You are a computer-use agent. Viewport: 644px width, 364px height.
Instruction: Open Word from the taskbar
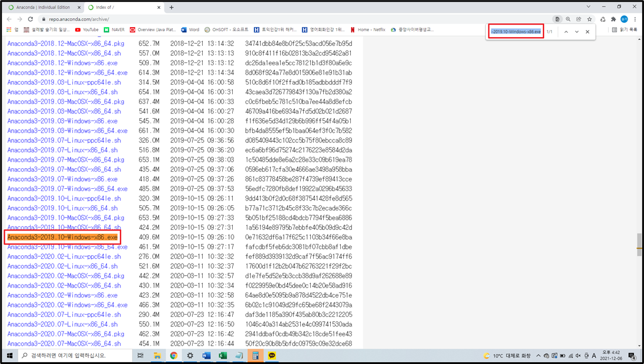point(206,355)
